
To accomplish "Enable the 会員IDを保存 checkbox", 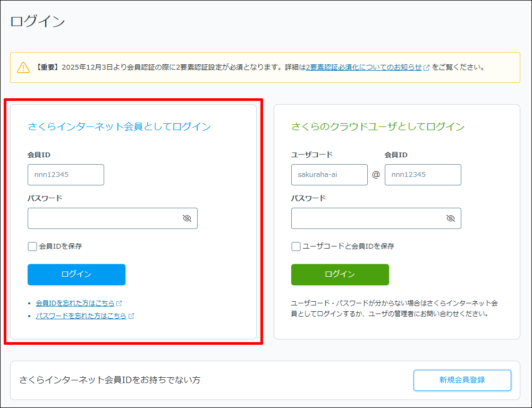I will 32,246.
